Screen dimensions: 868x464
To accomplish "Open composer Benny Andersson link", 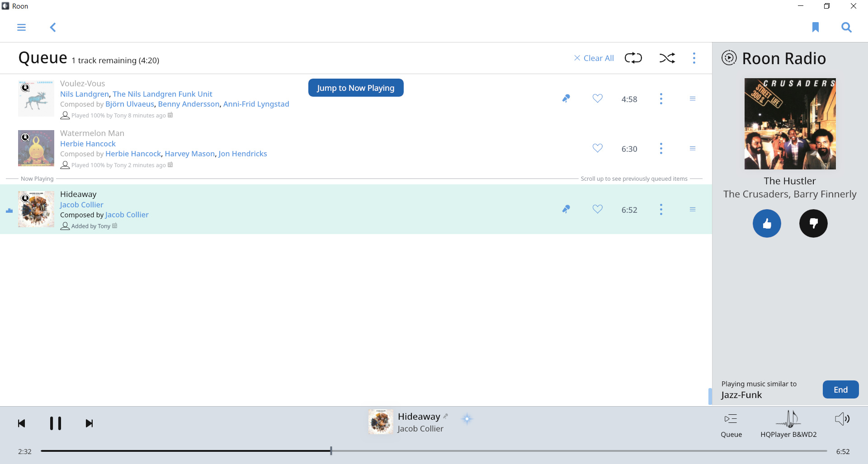I will [x=189, y=104].
